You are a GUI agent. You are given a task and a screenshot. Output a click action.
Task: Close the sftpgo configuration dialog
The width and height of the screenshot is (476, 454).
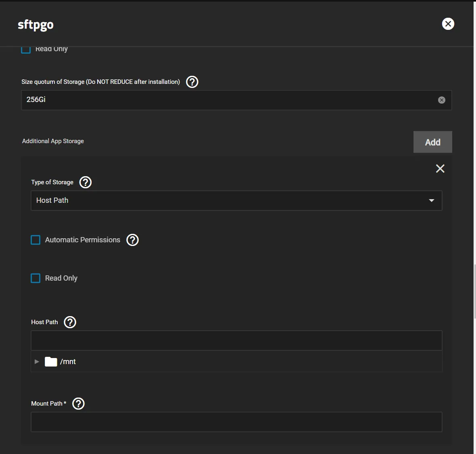coord(448,24)
